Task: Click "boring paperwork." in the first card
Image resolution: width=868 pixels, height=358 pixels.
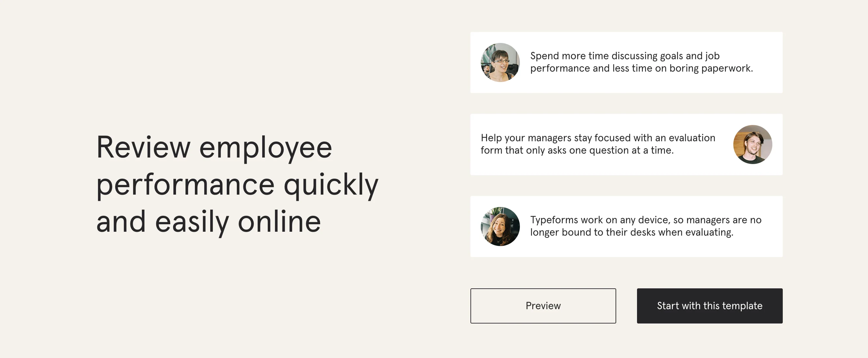Action: pyautogui.click(x=711, y=68)
